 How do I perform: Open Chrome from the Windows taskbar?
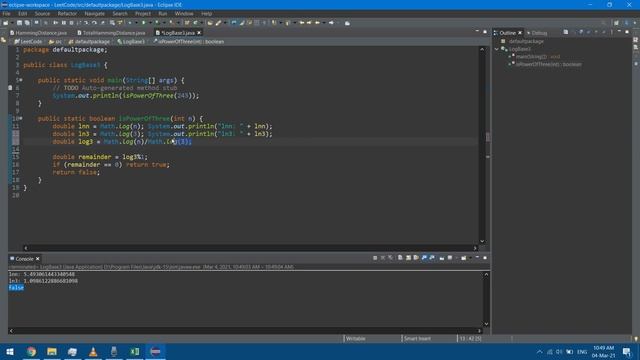click(31, 352)
